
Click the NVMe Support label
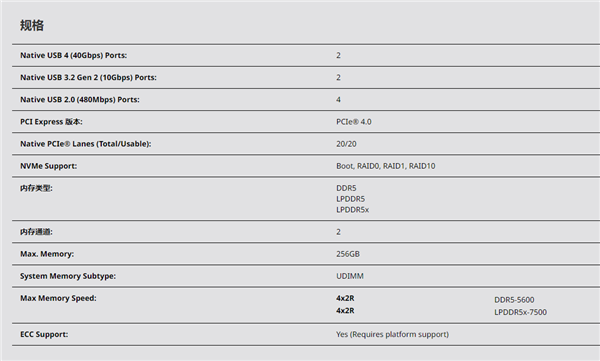point(49,166)
